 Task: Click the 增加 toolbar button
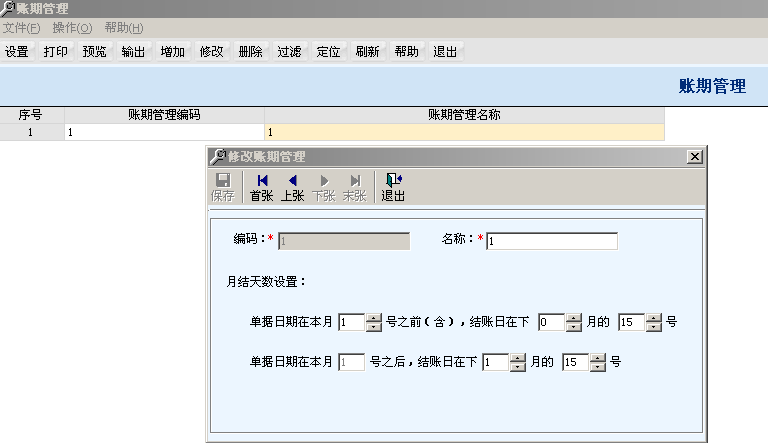click(172, 51)
